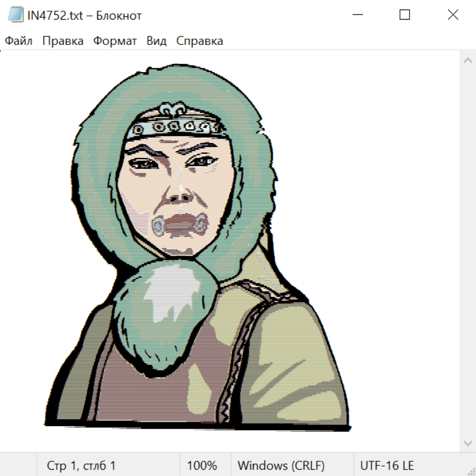Open the Правка menu

[x=62, y=41]
